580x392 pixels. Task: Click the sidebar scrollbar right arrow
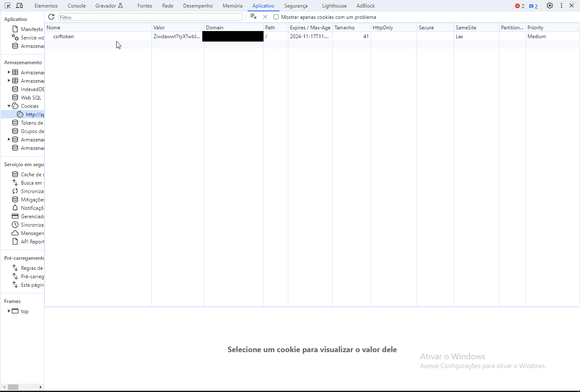point(41,387)
